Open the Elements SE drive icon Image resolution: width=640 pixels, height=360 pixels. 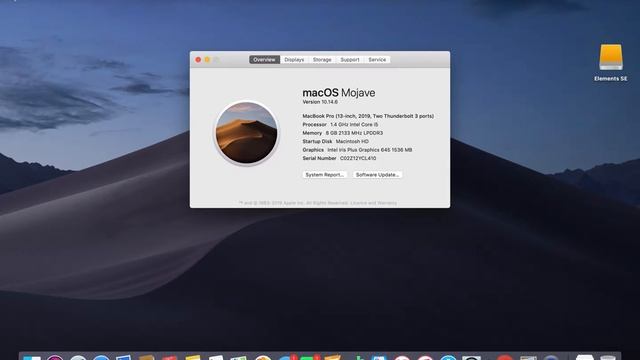(611, 58)
